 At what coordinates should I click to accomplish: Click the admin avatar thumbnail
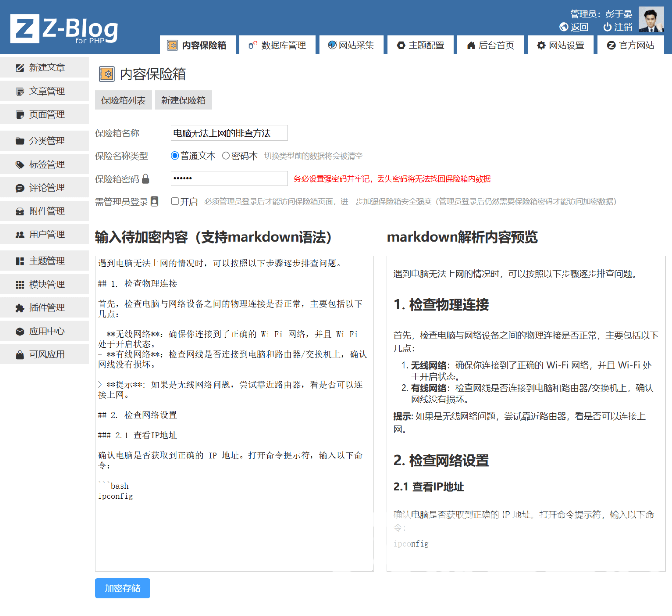click(x=651, y=19)
